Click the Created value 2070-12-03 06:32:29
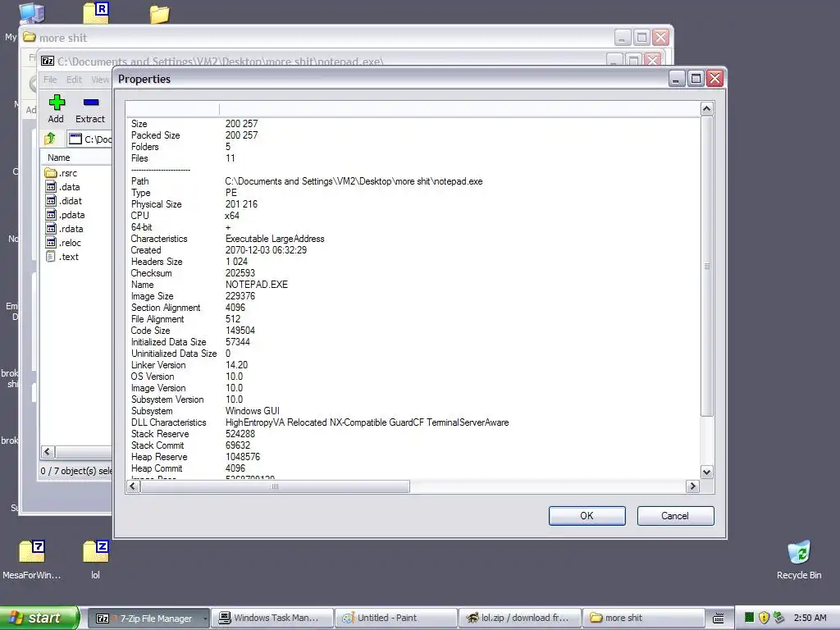 [x=267, y=249]
